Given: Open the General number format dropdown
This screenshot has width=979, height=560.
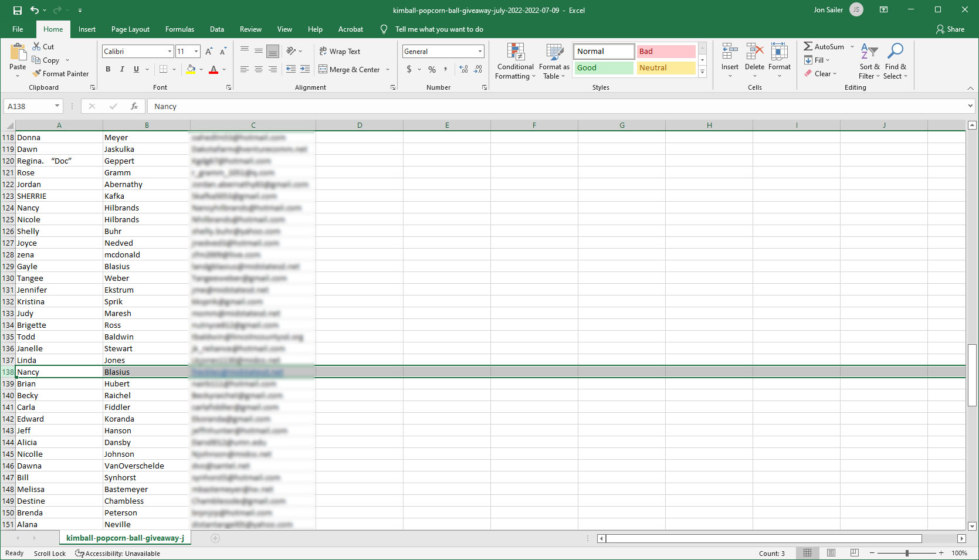Looking at the screenshot, I should pos(480,52).
